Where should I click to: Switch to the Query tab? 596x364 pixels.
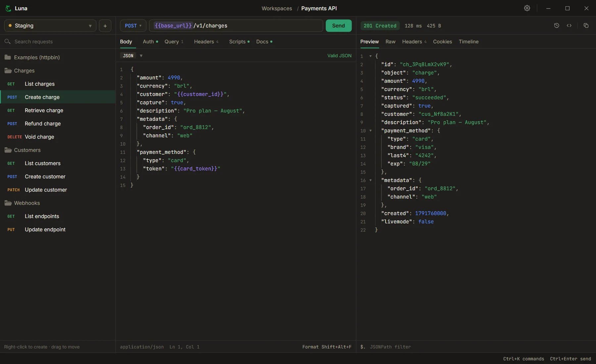pyautogui.click(x=174, y=41)
